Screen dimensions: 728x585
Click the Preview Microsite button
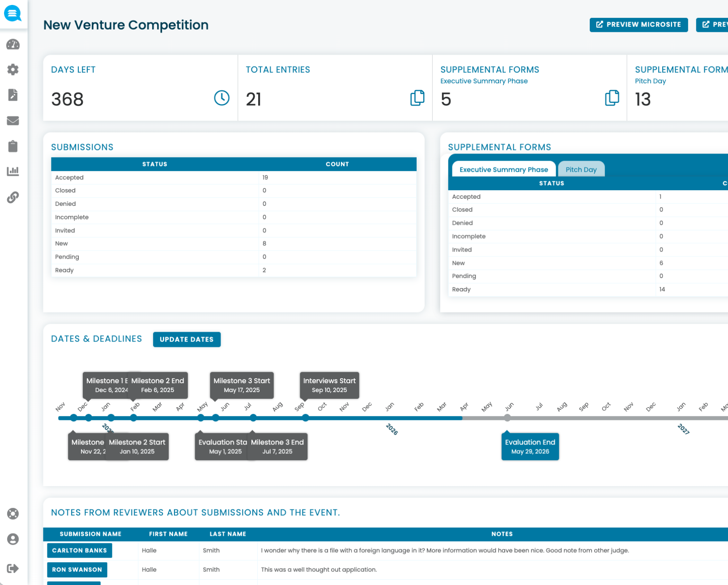639,25
